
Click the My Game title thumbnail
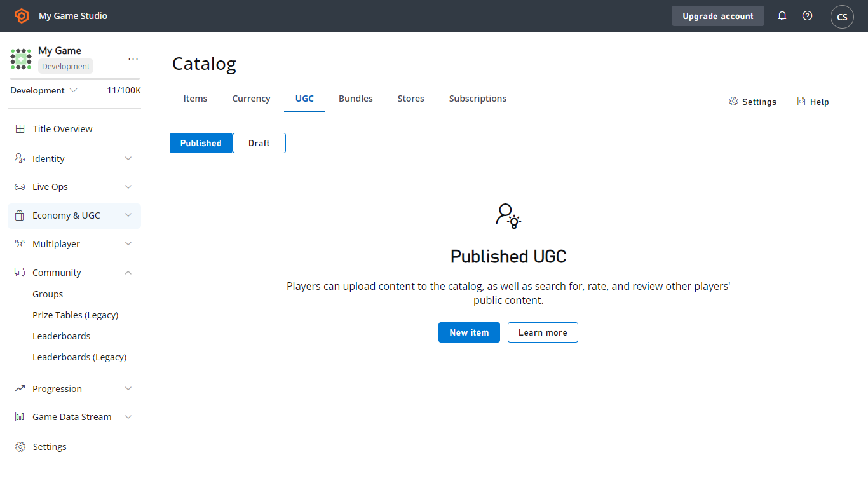[x=21, y=59]
